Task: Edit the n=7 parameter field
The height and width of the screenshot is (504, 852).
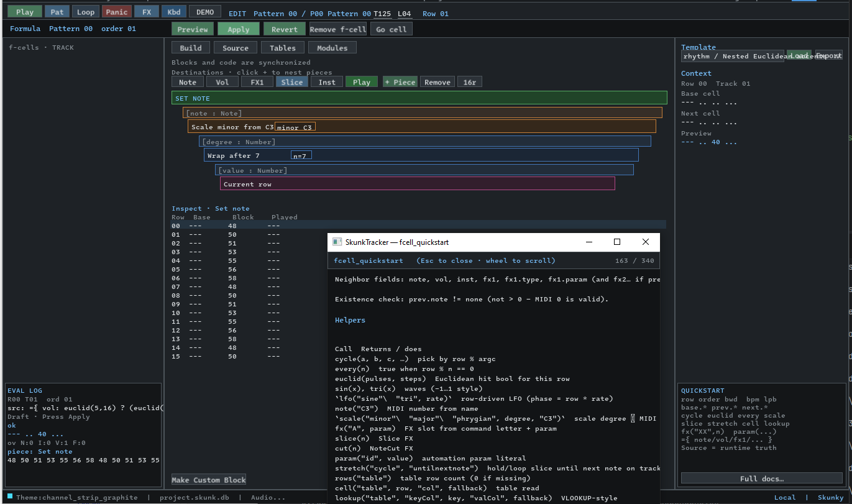Action: [301, 155]
